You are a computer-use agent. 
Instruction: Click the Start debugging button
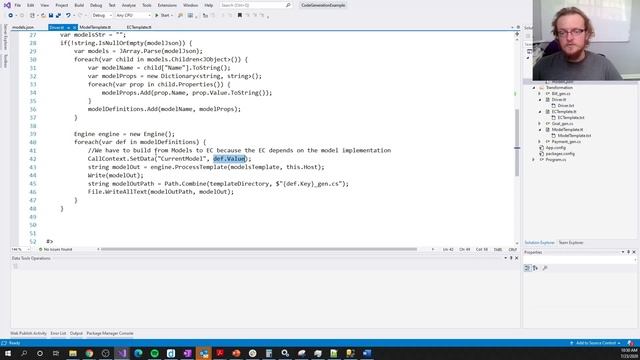coord(163,16)
